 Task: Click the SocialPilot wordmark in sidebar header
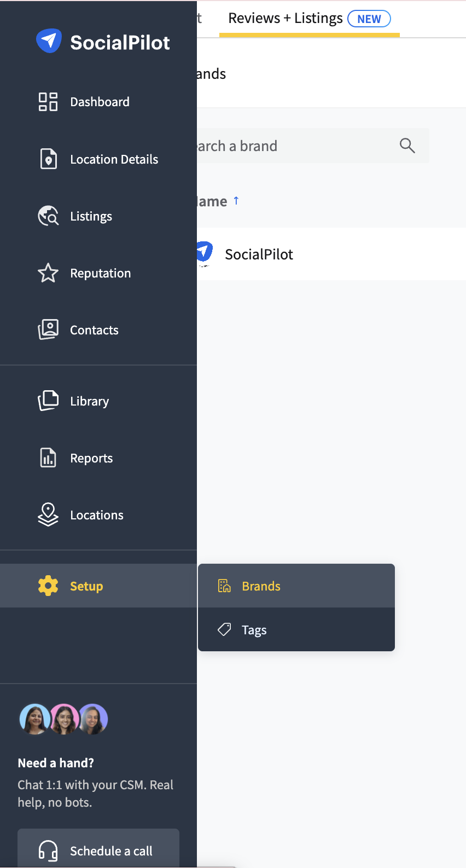point(120,43)
